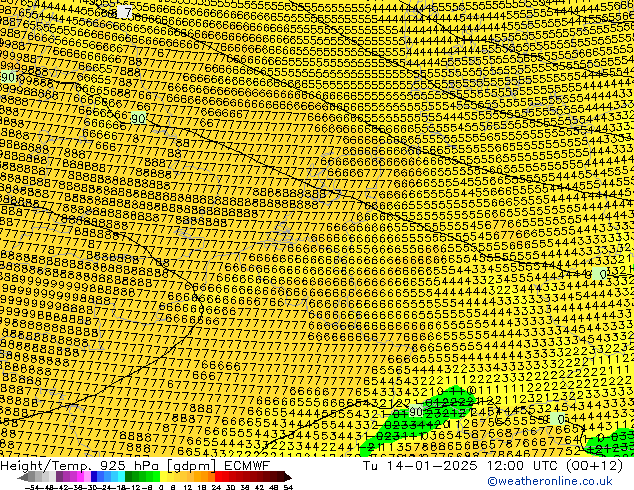
Task: Click the left gray arrow tip of the colour scale
Action: [23, 477]
